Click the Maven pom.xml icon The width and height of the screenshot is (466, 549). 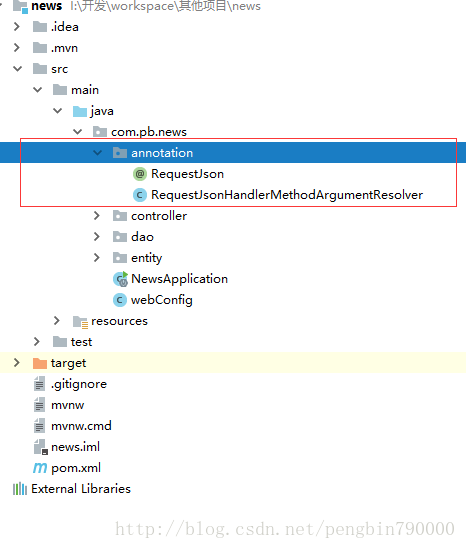[x=40, y=468]
